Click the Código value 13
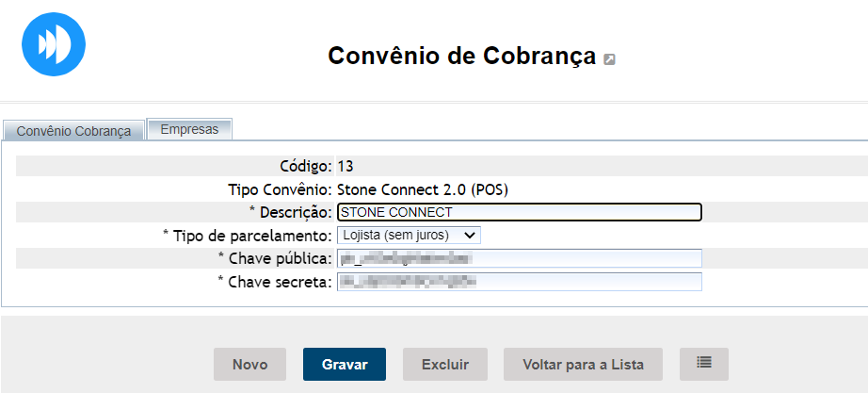This screenshot has height=393, width=868. 345,167
